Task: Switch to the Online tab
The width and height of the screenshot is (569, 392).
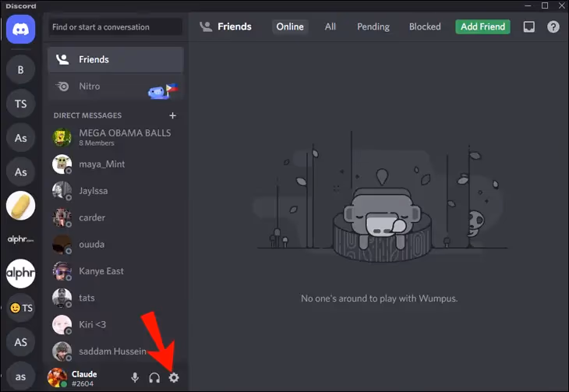Action: tap(290, 26)
